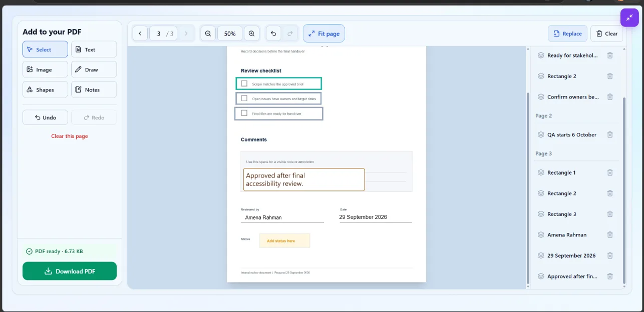The image size is (644, 312).
Task: Zoom out with the minus magnifier
Action: [208, 33]
